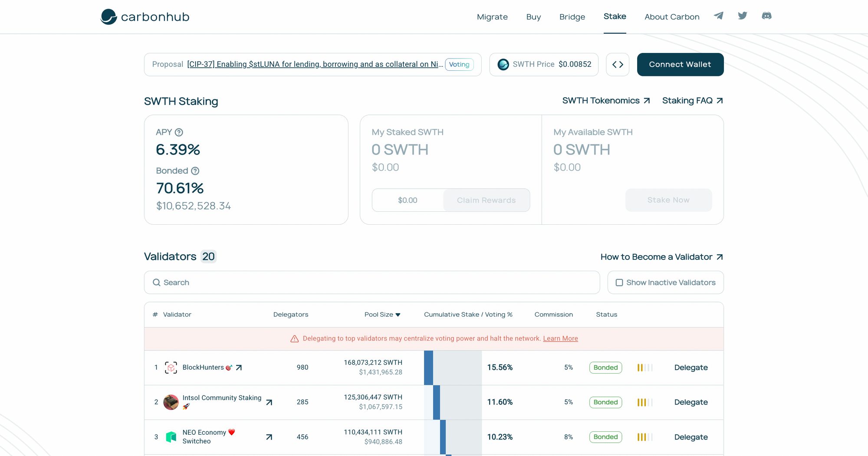Open the Twitter icon link
Viewport: 868px width, 456px height.
click(743, 16)
